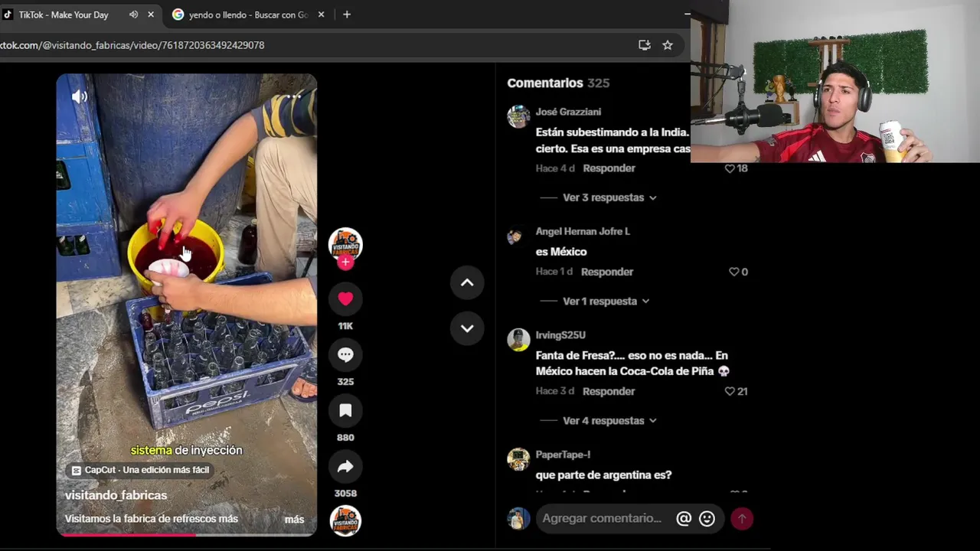
Task: Open visitando_fabricas username on video
Action: [116, 495]
